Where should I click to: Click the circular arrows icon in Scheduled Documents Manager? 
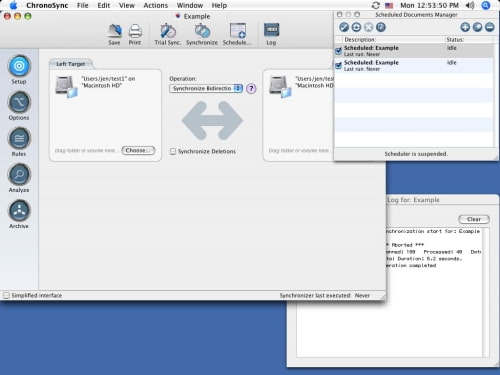click(x=356, y=27)
